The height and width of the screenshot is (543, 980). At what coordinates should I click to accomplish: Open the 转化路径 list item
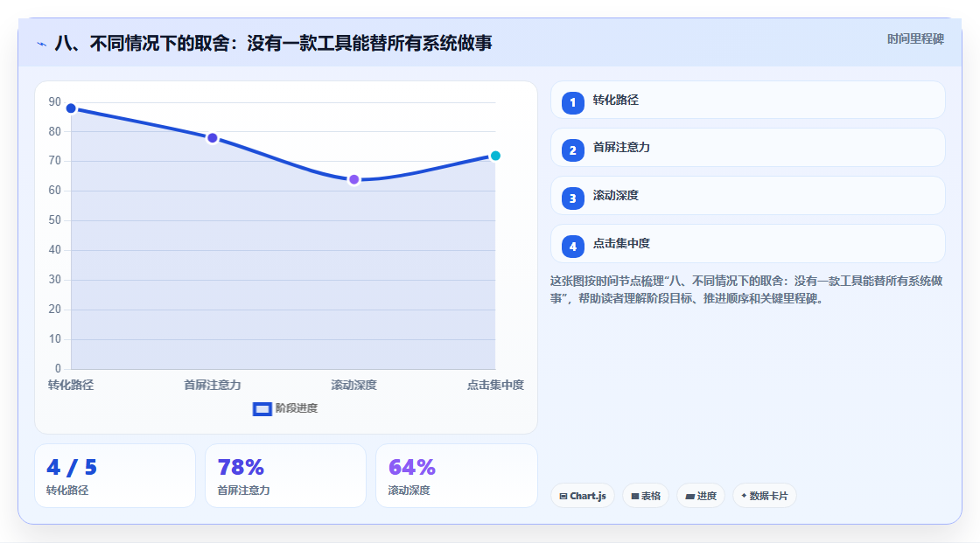[x=747, y=100]
